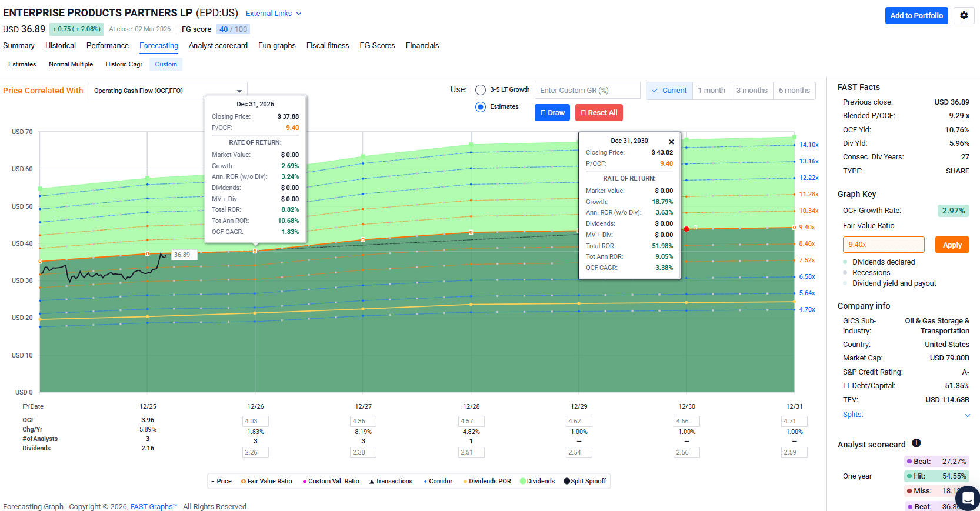This screenshot has height=511, width=980.
Task: Click the FG score 40/100 badge
Action: point(234,29)
